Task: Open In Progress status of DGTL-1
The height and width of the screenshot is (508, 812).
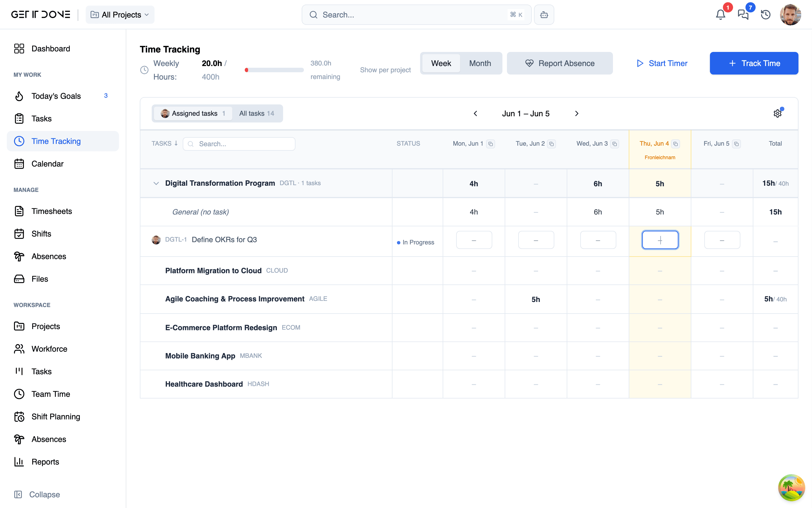Action: 415,242
